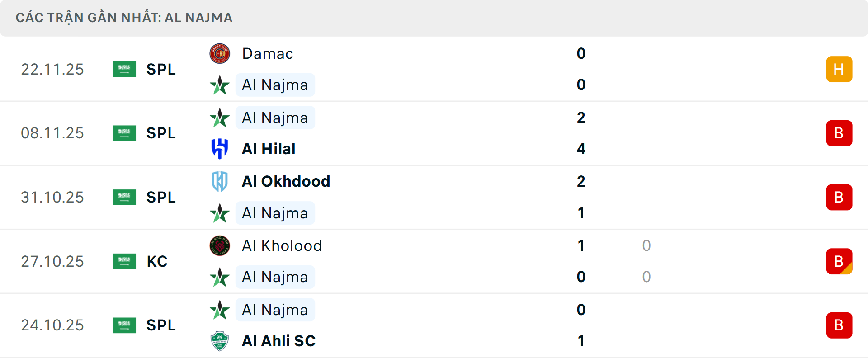Image resolution: width=868 pixels, height=358 pixels.
Task: Expand the Damac vs Al Najma match row
Action: [x=434, y=69]
